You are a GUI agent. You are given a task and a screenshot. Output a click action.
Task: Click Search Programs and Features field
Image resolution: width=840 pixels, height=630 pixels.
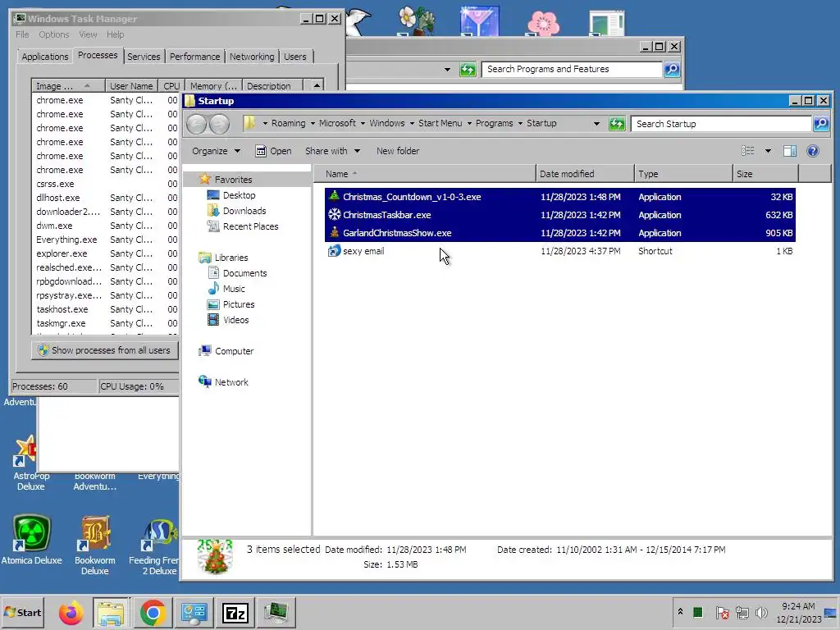point(572,69)
